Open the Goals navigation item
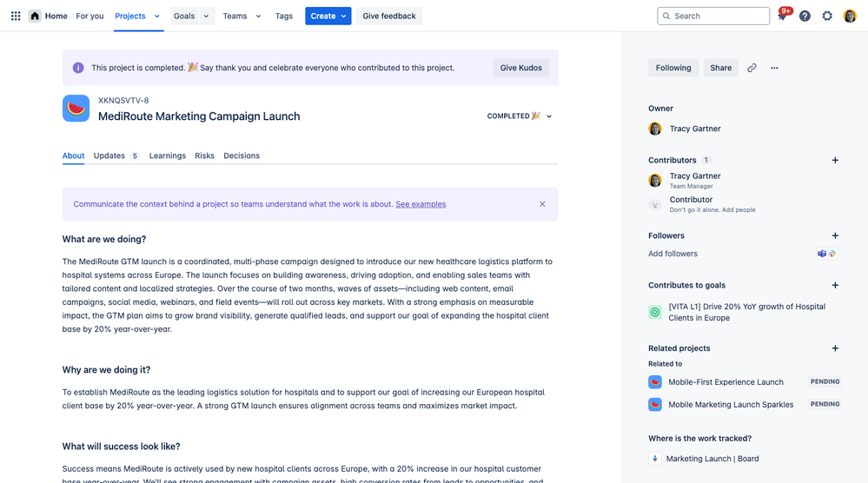This screenshot has width=868, height=483. (x=184, y=16)
